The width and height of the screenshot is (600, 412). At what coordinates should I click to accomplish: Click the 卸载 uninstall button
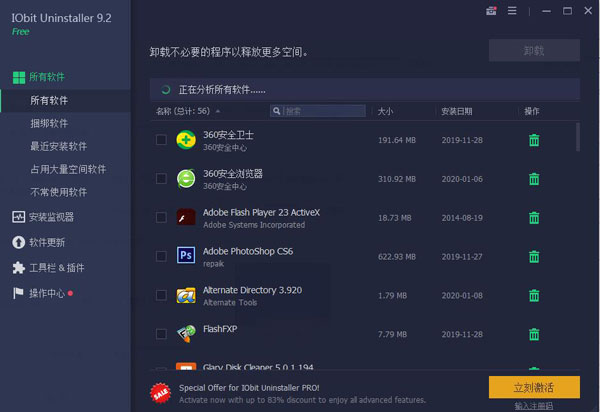pyautogui.click(x=534, y=50)
